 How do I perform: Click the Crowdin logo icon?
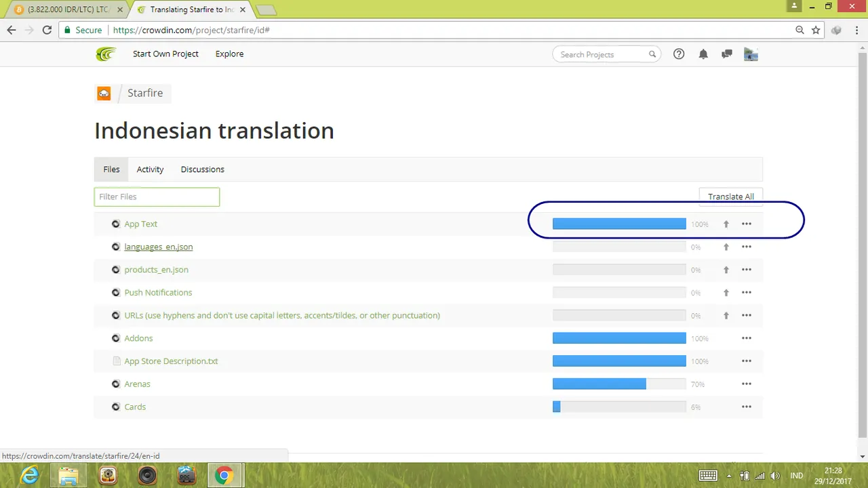(106, 54)
